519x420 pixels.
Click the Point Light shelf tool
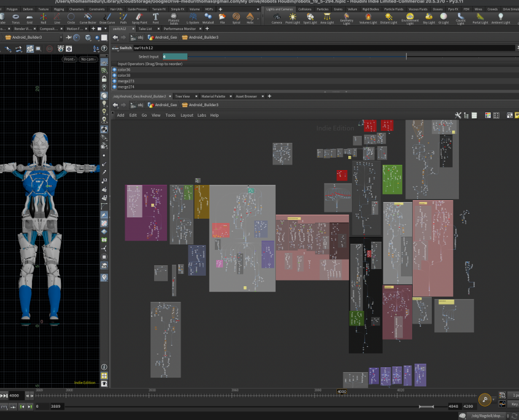click(292, 17)
